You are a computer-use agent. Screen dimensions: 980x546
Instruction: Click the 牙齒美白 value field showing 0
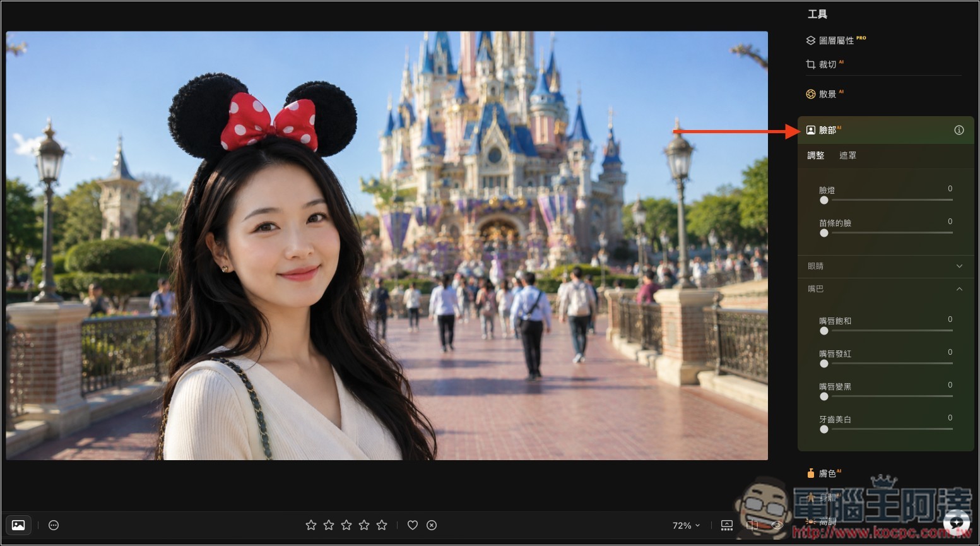click(950, 418)
